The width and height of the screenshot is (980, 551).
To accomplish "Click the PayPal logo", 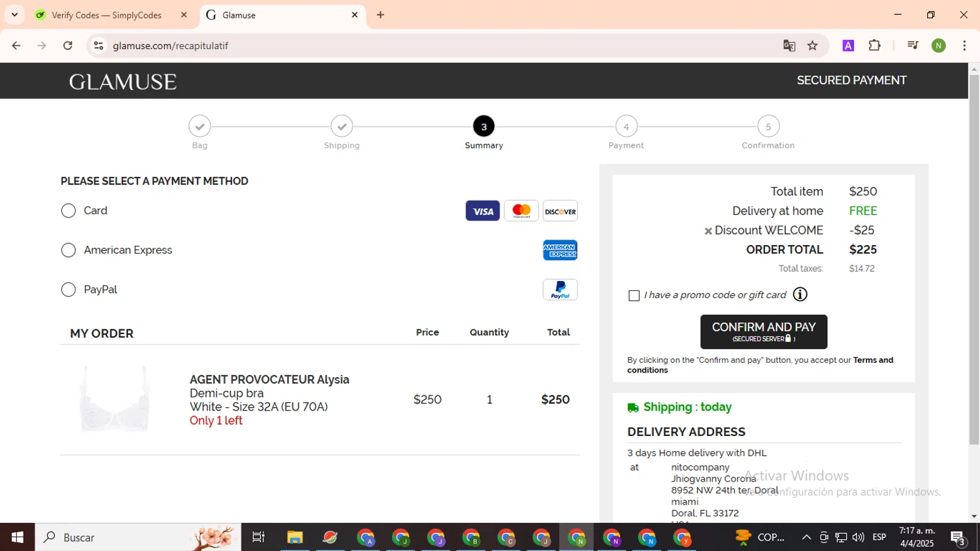I will (x=561, y=290).
